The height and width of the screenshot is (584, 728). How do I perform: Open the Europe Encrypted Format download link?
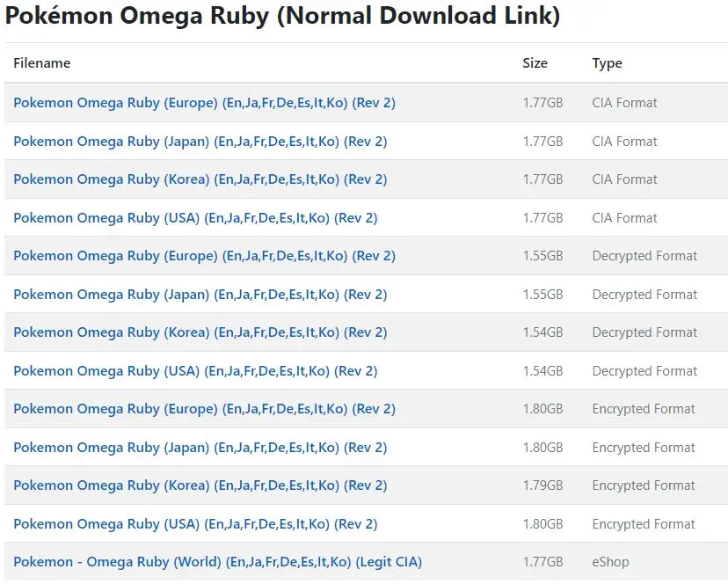tap(204, 409)
